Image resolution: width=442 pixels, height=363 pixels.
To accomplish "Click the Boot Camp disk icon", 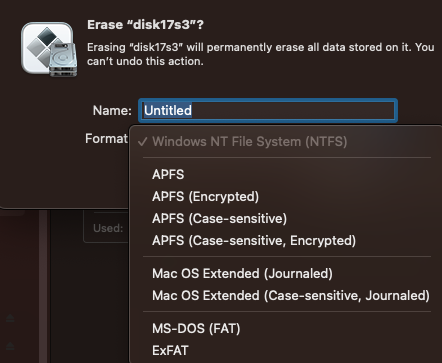I will click(x=49, y=50).
